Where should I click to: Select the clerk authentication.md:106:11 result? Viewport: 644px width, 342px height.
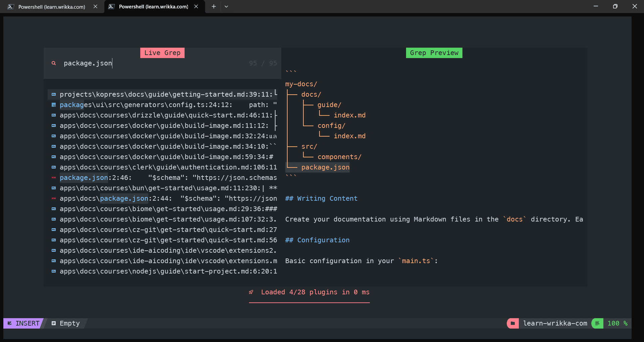point(162,167)
